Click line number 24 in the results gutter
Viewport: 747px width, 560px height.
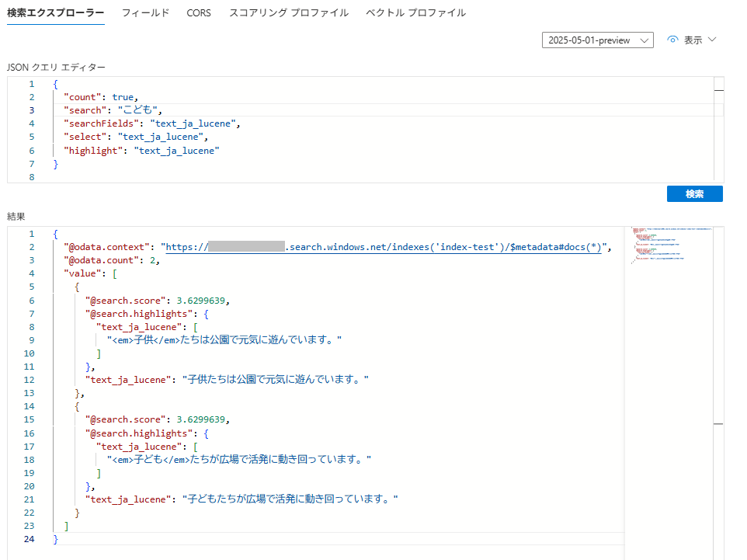[x=29, y=539]
